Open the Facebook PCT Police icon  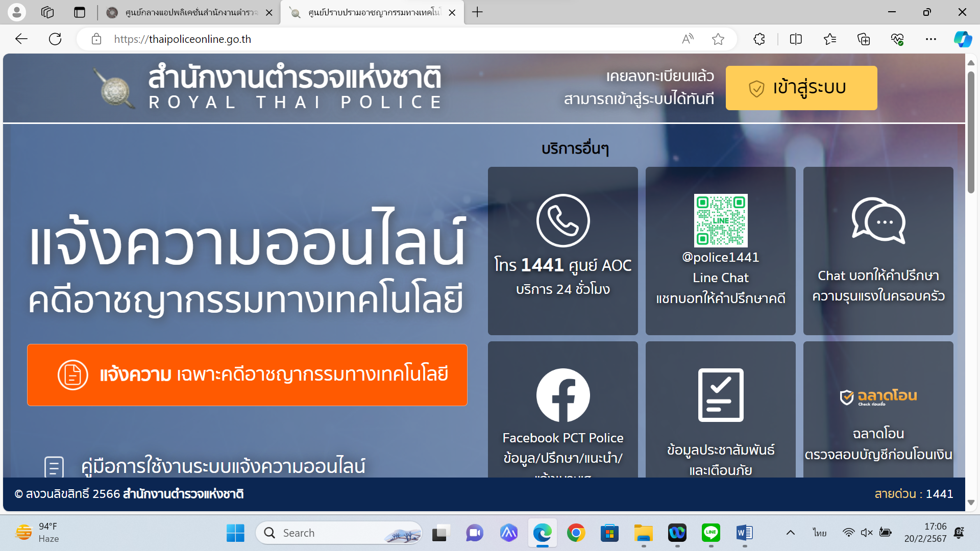(563, 395)
